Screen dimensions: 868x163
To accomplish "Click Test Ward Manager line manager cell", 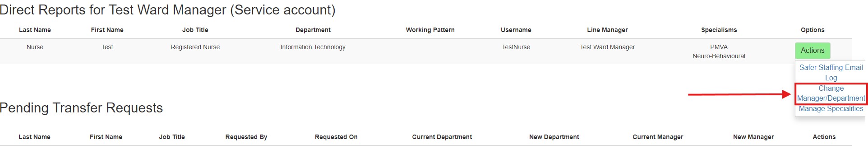I will click(x=607, y=47).
